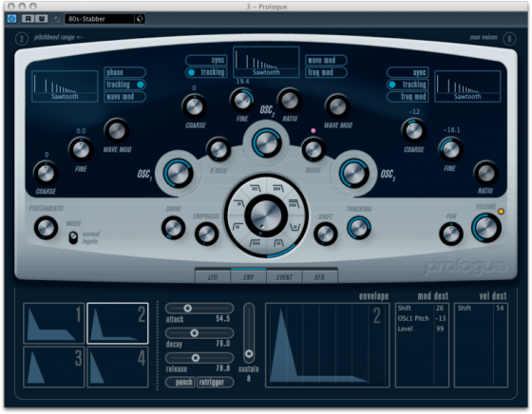532x414 pixels.
Task: Toggle the OSC 1 phase button
Action: coord(124,72)
